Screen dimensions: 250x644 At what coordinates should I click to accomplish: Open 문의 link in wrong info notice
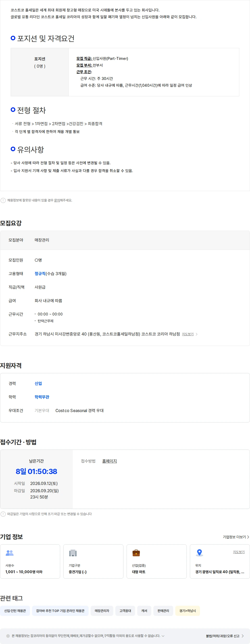pyautogui.click(x=57, y=200)
